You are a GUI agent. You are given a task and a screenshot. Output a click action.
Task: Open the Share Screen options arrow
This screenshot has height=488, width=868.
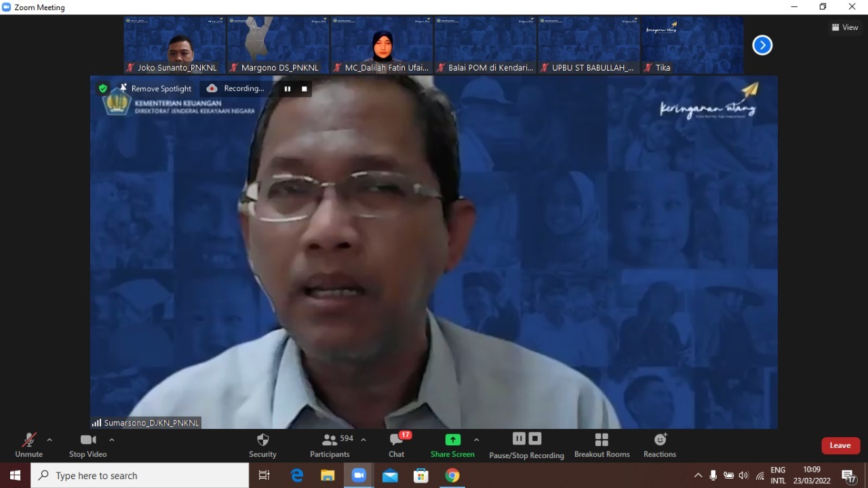point(477,439)
